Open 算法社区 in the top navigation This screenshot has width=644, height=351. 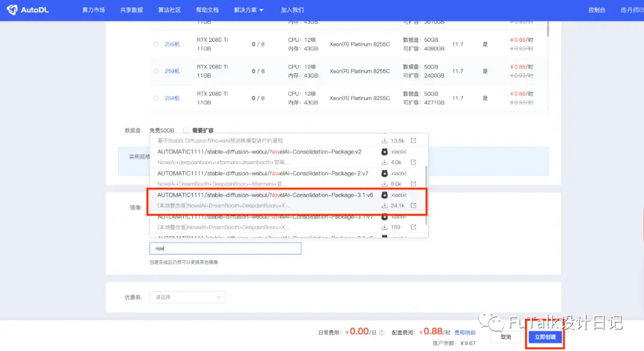coord(169,10)
